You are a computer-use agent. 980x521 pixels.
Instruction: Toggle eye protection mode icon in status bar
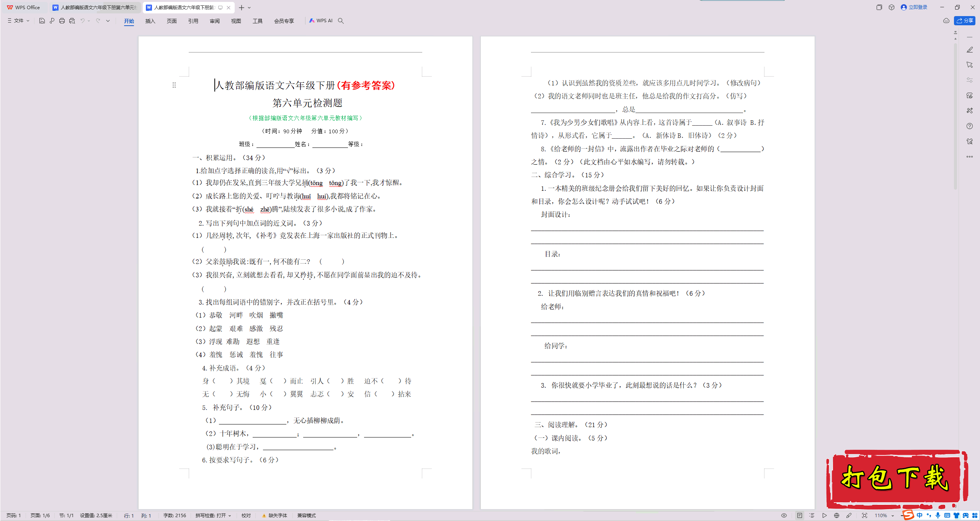(784, 516)
